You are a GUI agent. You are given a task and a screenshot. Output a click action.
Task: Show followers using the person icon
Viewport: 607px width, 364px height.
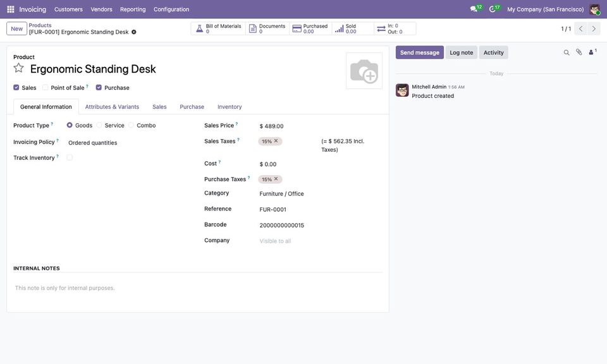coord(592,52)
